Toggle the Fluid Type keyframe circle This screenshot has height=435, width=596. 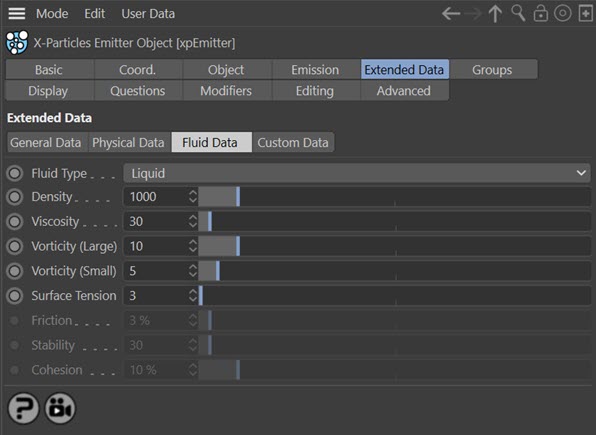15,173
